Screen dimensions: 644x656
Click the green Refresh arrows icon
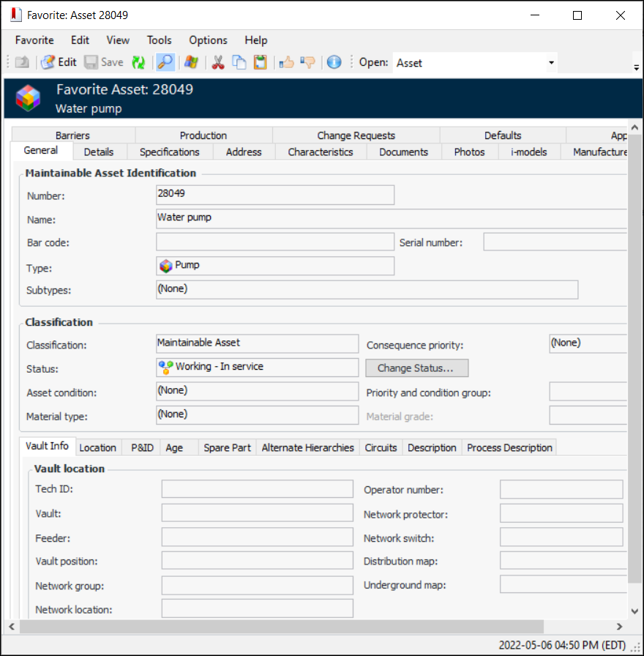click(x=138, y=63)
